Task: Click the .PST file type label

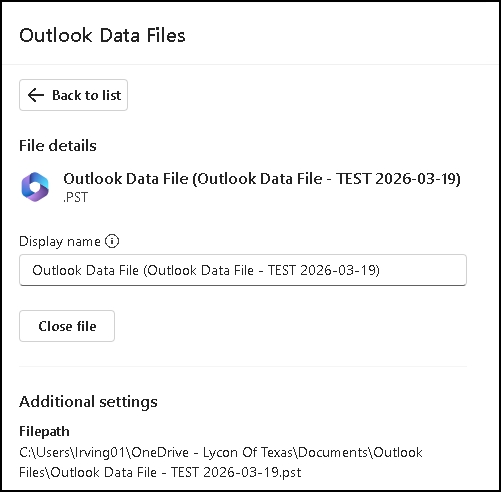Action: click(76, 197)
